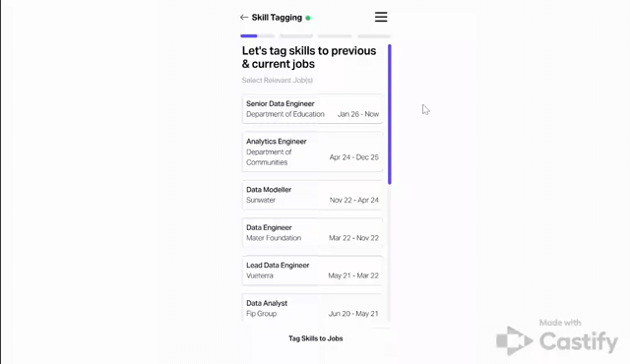Click the Select Relevant Job(s) label

coord(278,81)
